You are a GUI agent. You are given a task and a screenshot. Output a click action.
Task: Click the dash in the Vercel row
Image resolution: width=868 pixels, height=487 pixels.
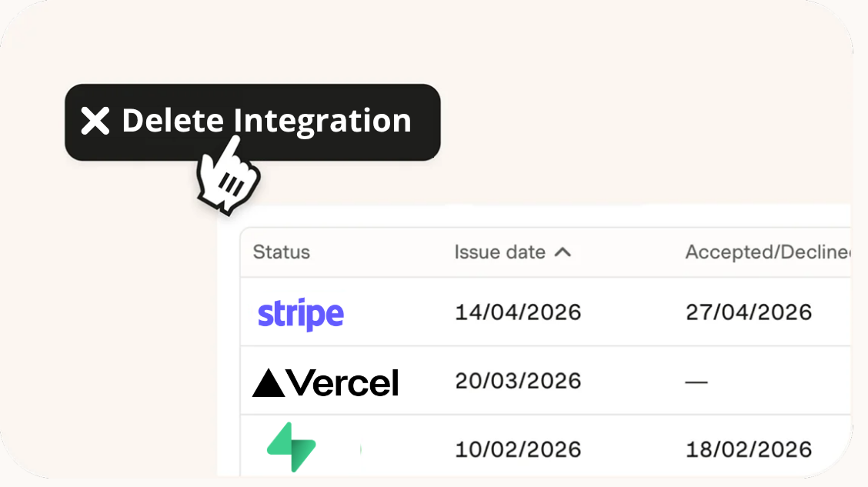[696, 382]
